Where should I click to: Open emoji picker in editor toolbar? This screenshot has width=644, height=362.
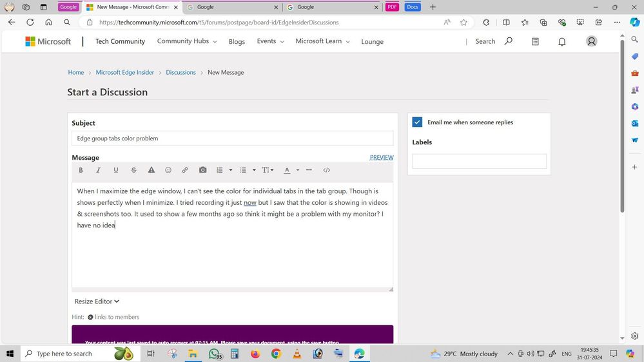coord(168,170)
